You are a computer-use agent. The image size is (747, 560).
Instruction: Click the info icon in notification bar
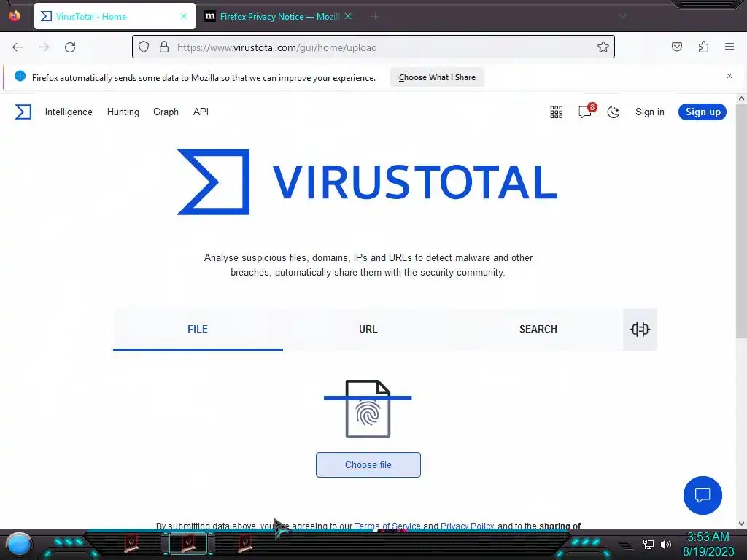tap(20, 76)
